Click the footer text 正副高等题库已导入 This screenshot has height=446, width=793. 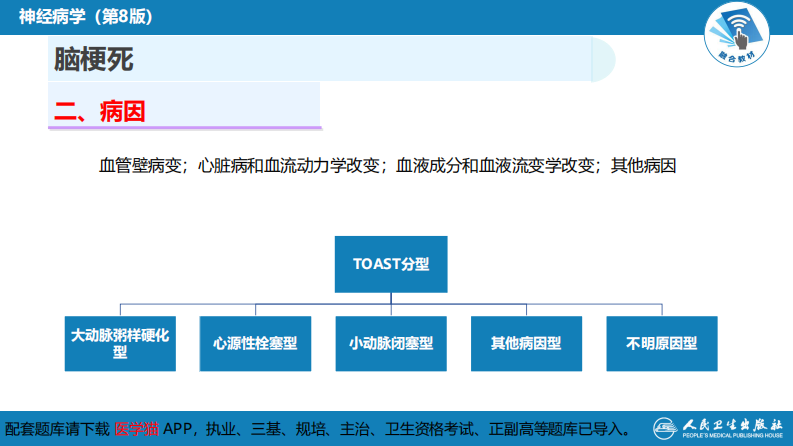tap(556, 429)
